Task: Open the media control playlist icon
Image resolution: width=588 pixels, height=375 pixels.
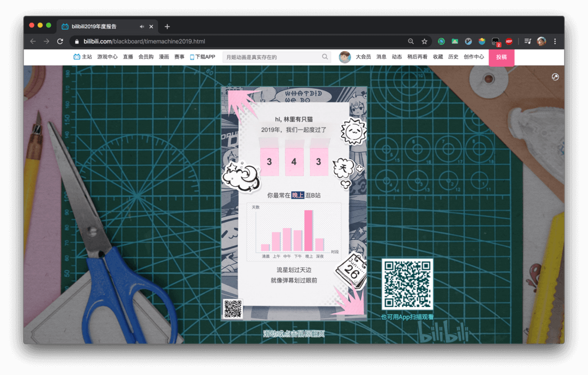Action: [528, 41]
